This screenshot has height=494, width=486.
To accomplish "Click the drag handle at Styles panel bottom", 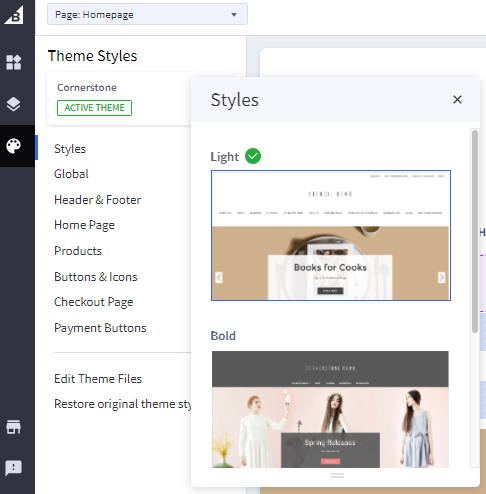I will click(x=337, y=476).
